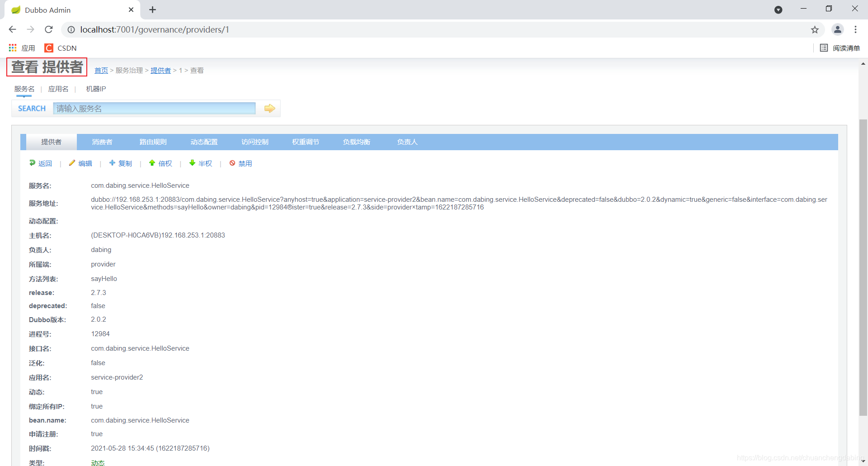Click the host value (DESKTOP-H0CA6VB)192.168.253.1:20883
This screenshot has width=868, height=466.
click(158, 235)
